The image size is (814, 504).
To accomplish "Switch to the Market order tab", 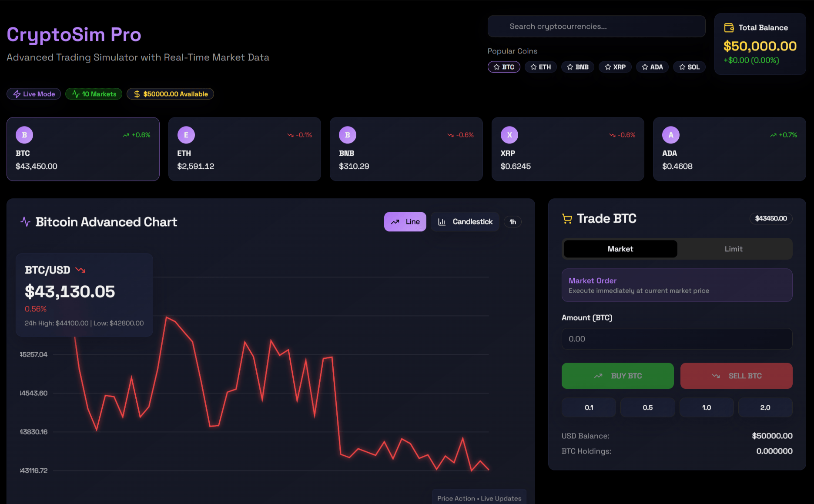I will (620, 249).
